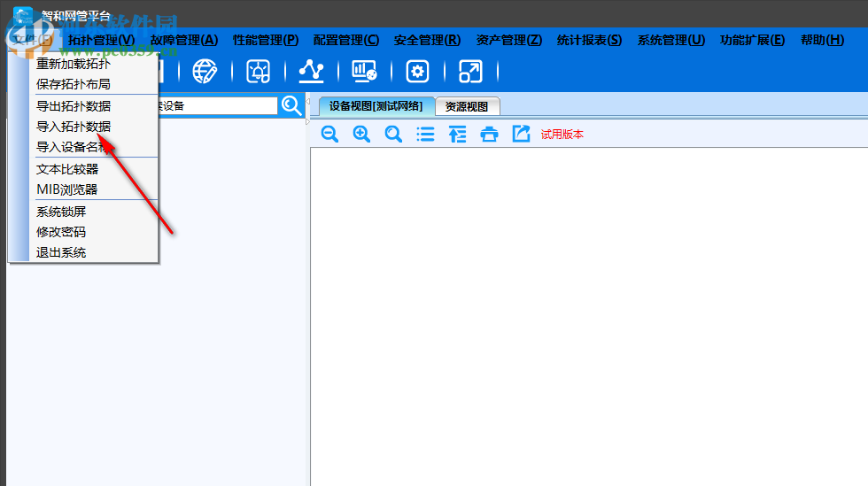Open the performance line chart toolbar icon
This screenshot has height=486, width=868.
(x=311, y=72)
